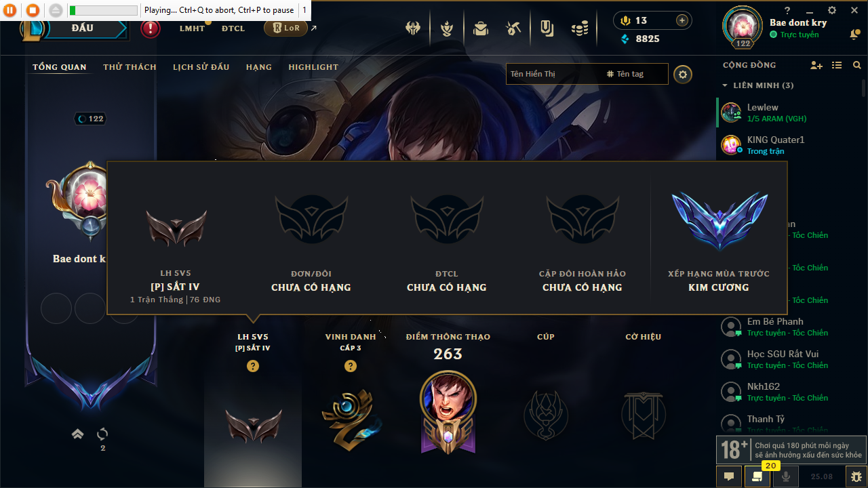
Task: Click the Tên Hiển Thị search field
Action: pos(554,74)
